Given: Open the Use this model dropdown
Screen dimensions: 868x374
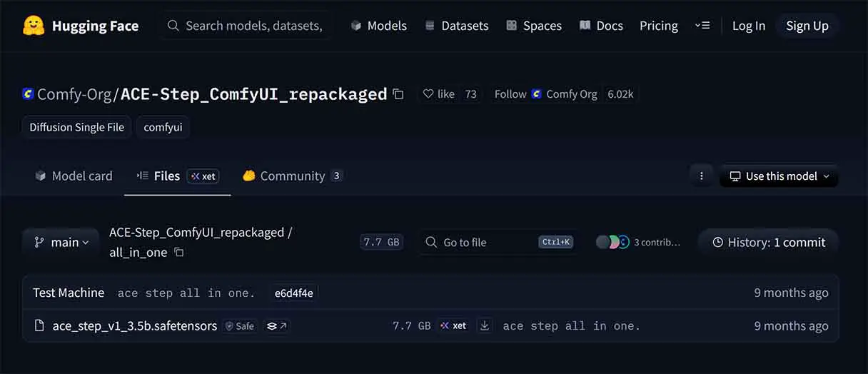Looking at the screenshot, I should [x=779, y=176].
